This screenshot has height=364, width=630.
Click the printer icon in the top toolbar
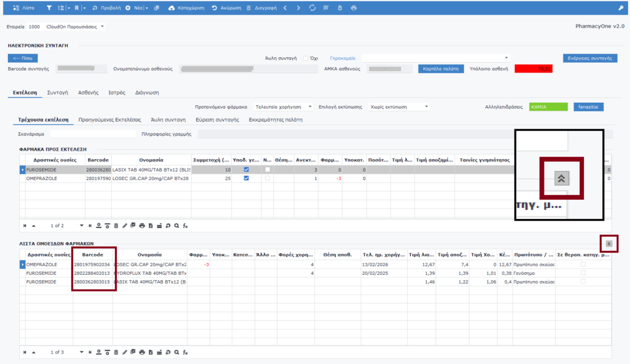353,8
